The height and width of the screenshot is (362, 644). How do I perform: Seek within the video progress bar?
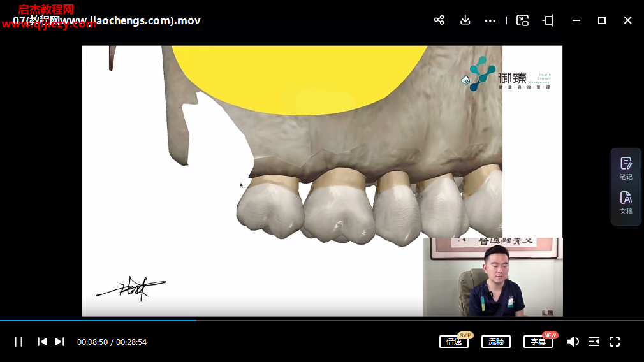point(322,320)
